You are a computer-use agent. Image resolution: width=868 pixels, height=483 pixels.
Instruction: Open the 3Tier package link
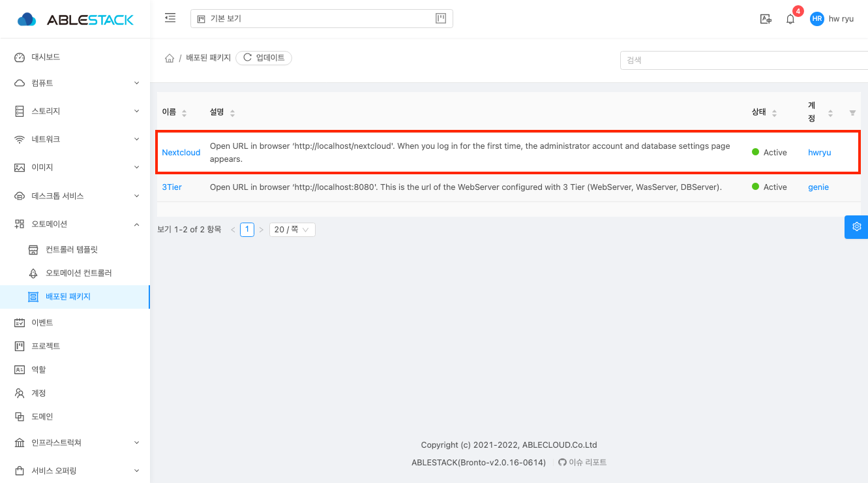pyautogui.click(x=172, y=187)
